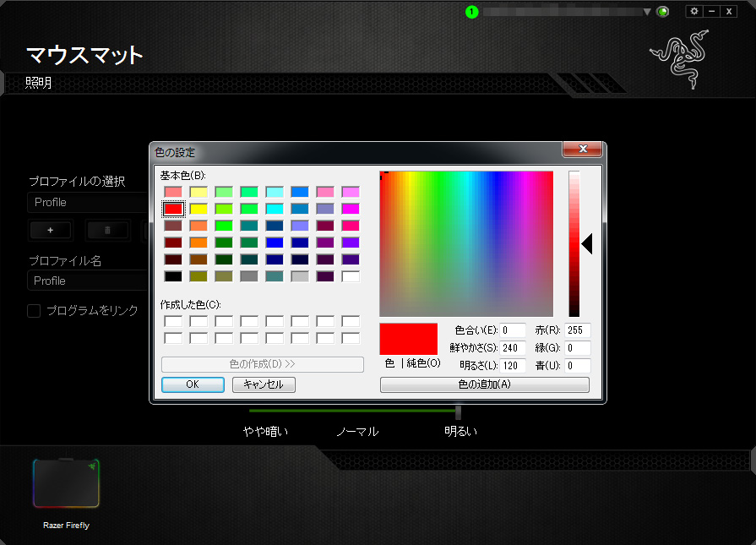Click the やや暗い brightness label
Viewport: 756px width, 545px height.
(266, 431)
